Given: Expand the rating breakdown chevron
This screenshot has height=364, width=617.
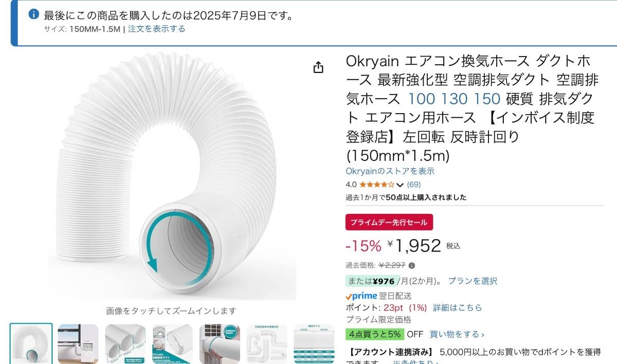Looking at the screenshot, I should [x=401, y=185].
